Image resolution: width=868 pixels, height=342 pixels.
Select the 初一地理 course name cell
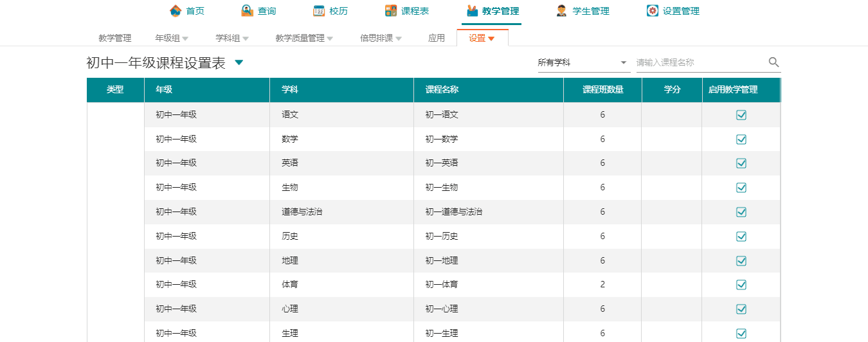click(489, 261)
